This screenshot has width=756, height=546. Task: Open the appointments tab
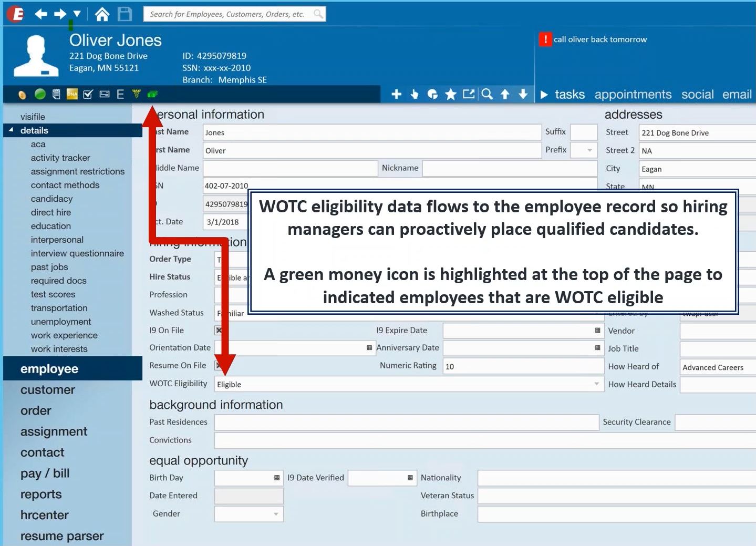coord(633,95)
